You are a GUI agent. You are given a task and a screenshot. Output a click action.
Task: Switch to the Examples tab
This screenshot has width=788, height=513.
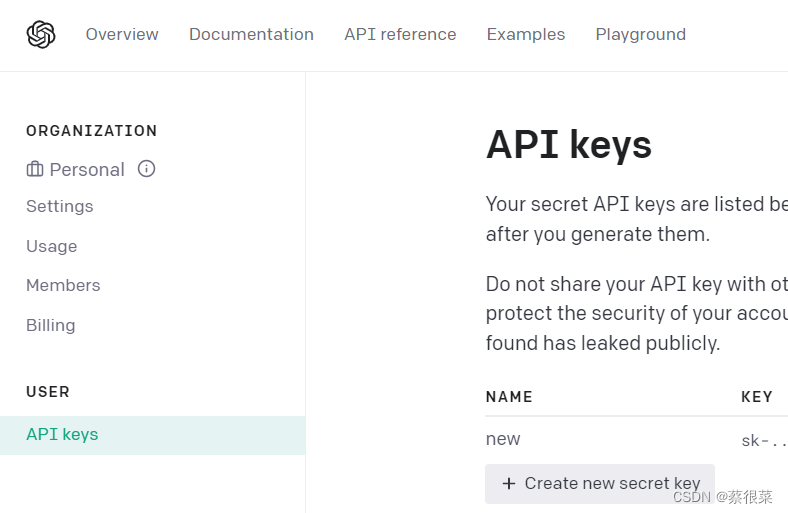point(526,35)
